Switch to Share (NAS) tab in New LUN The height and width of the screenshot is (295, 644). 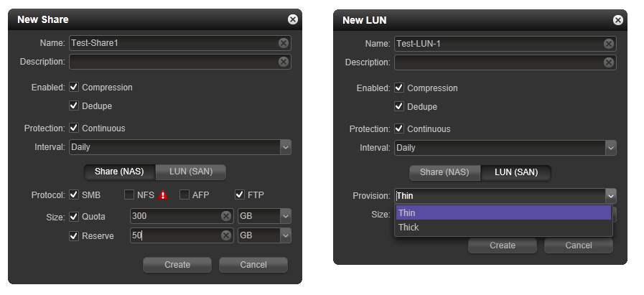[444, 172]
